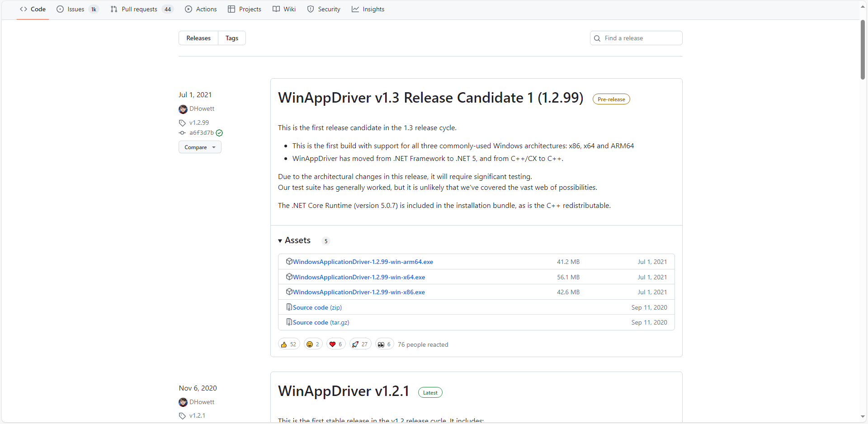Image resolution: width=868 pixels, height=424 pixels.
Task: Click the Latest badge
Action: pyautogui.click(x=430, y=393)
